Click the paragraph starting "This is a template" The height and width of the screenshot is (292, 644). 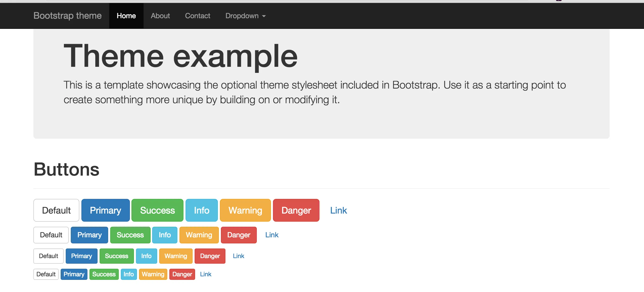point(315,92)
